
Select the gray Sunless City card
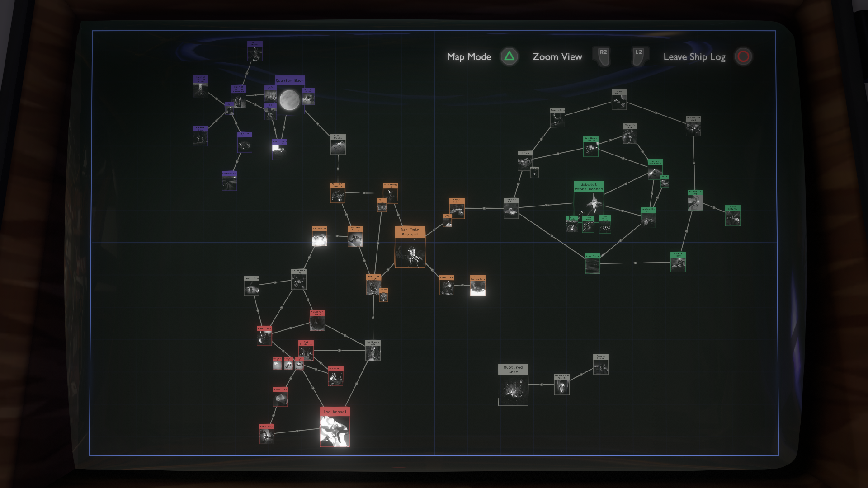298,279
